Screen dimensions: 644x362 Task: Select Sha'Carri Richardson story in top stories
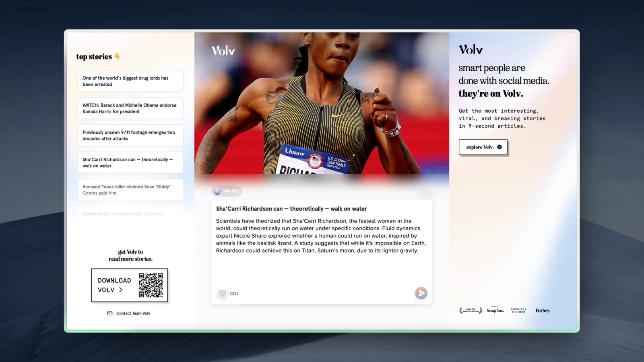point(130,162)
